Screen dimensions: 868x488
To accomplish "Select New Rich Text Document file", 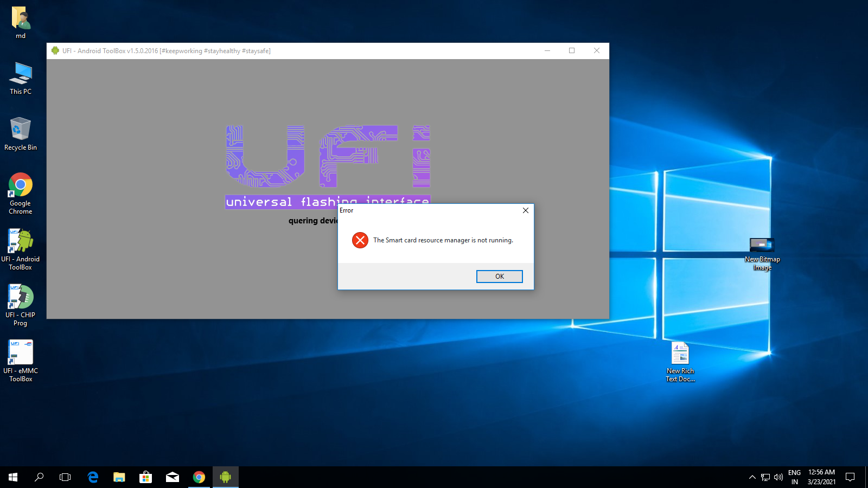I will coord(680,362).
